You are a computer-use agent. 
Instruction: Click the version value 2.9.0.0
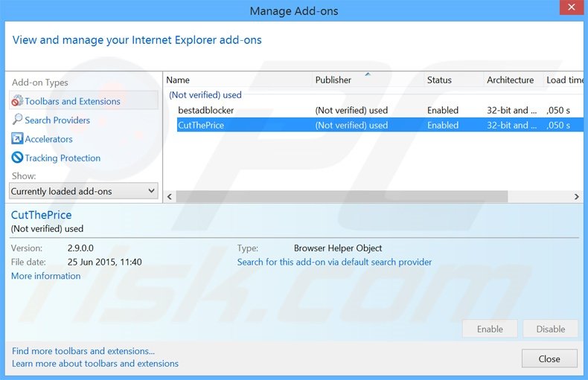pyautogui.click(x=80, y=248)
